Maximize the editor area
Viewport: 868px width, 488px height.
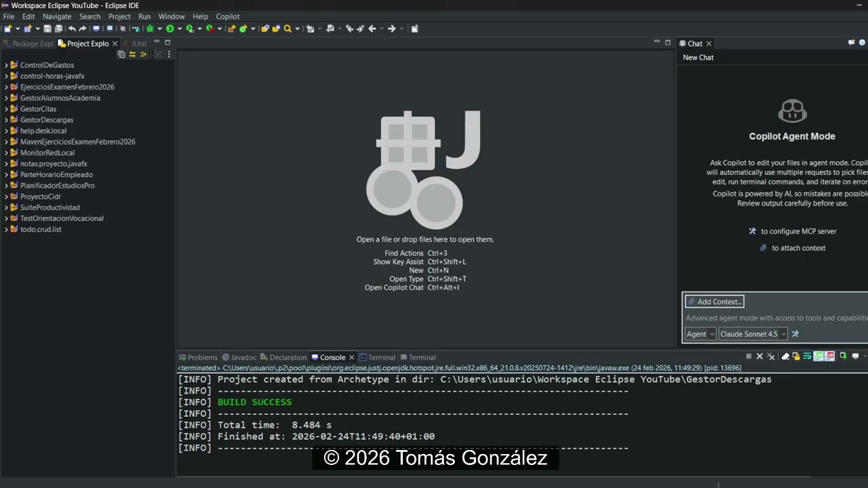667,42
